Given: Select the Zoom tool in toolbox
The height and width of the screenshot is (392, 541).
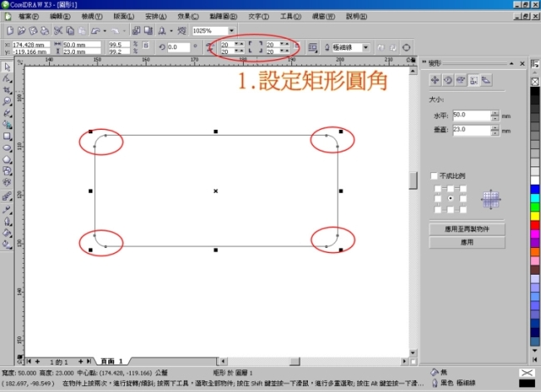Looking at the screenshot, I should tap(7, 102).
